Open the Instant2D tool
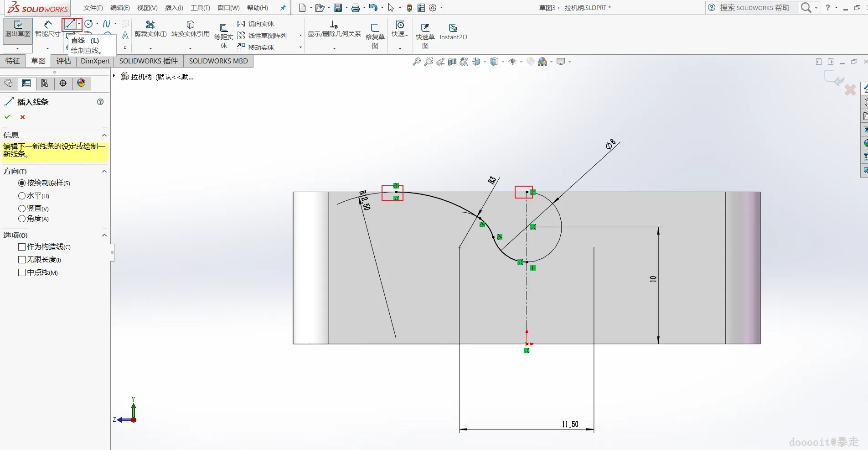 tap(453, 31)
